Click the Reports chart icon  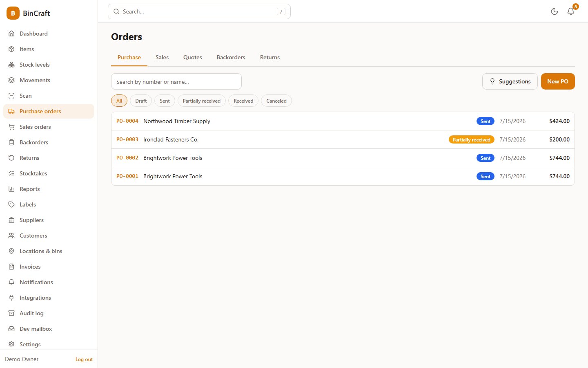point(11,189)
